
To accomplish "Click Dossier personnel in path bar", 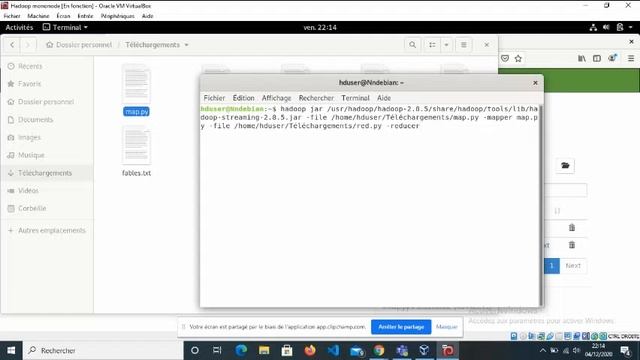I will [x=79, y=45].
